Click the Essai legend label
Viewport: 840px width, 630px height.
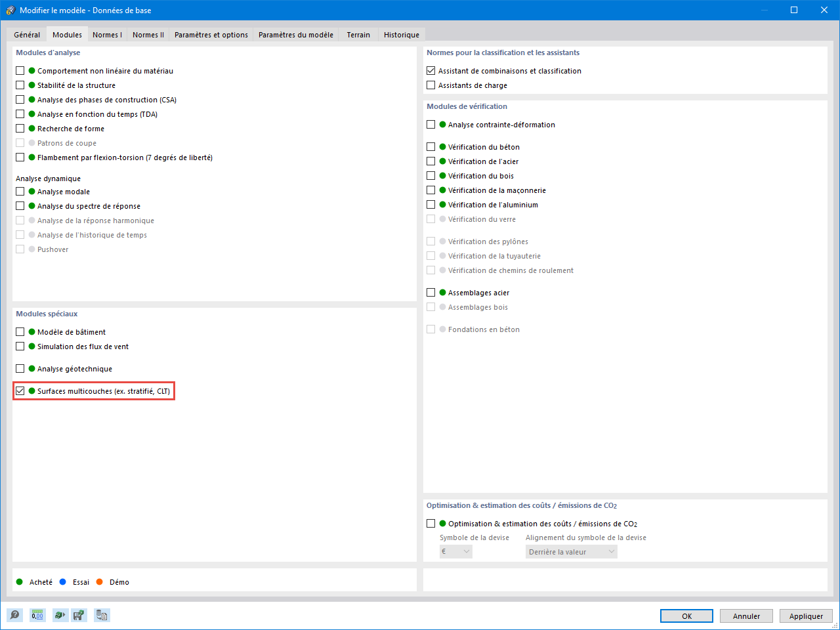coord(81,582)
